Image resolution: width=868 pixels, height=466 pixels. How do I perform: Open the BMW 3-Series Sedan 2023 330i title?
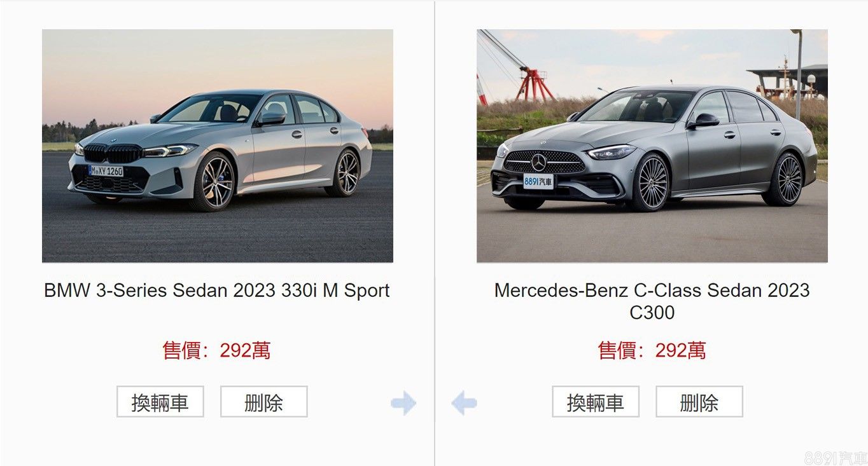(217, 291)
